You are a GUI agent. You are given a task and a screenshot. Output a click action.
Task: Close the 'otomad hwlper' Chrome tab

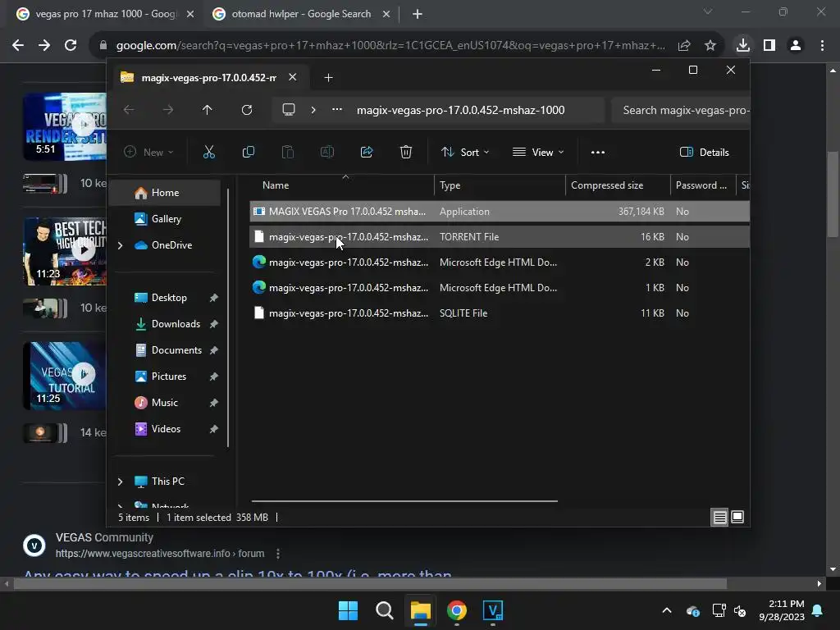point(386,14)
